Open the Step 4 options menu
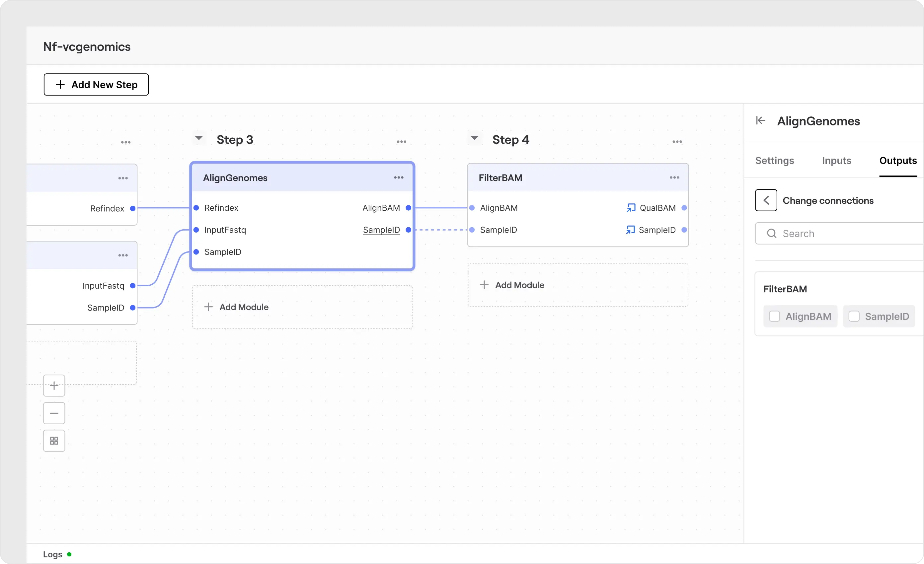The image size is (924, 564). pyautogui.click(x=677, y=142)
